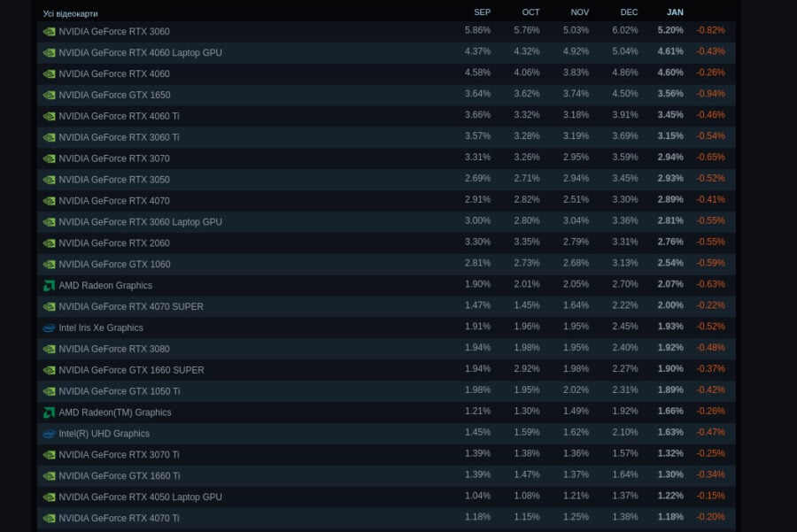Select the DEC column header
This screenshot has height=532, width=797.
(629, 12)
